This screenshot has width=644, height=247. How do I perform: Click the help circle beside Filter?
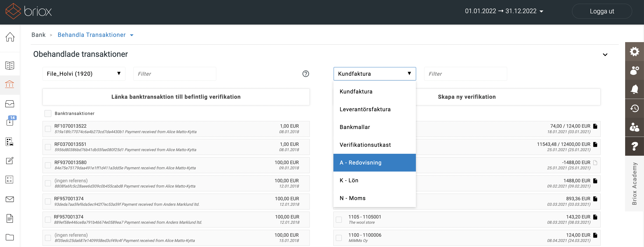pos(306,74)
